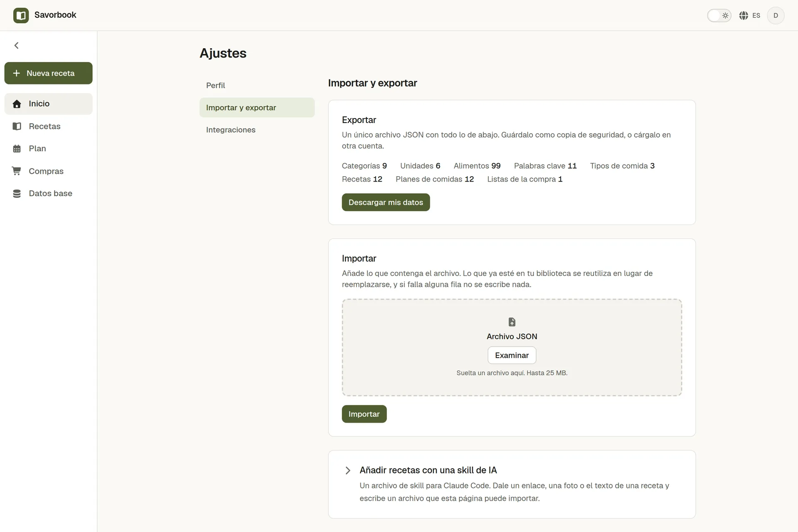Open Plan in the sidebar
This screenshot has width=798, height=532.
48,149
